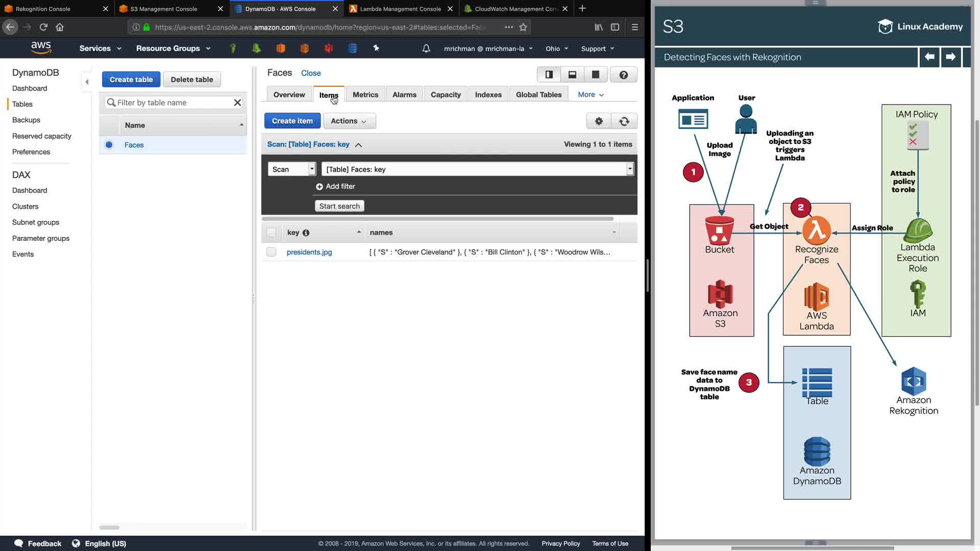This screenshot has width=980, height=551.
Task: Open the presidents.jpg item link
Action: click(309, 252)
